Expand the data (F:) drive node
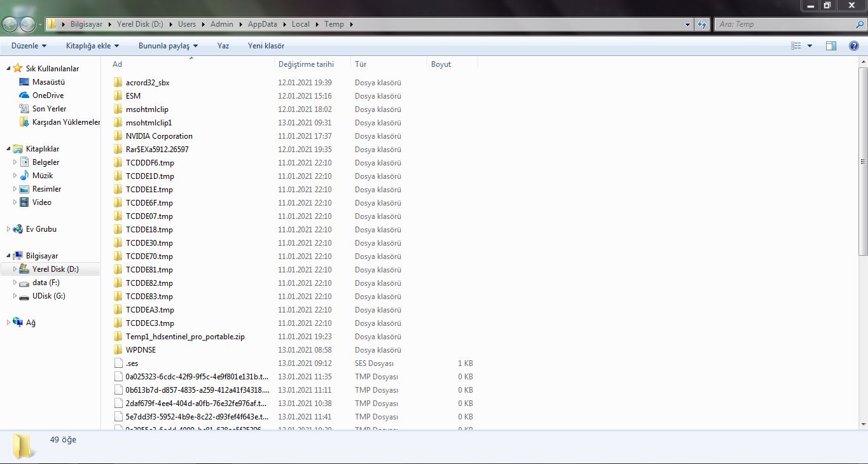 (x=15, y=283)
